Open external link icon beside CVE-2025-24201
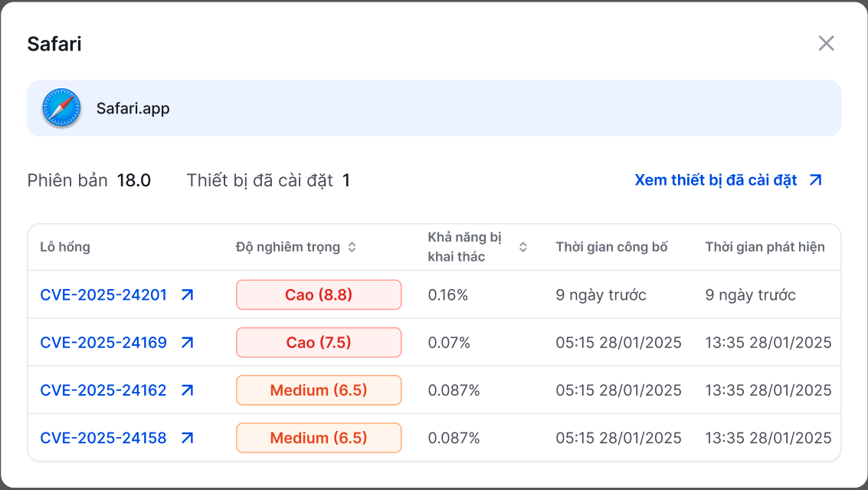The width and height of the screenshot is (868, 490). click(x=187, y=295)
